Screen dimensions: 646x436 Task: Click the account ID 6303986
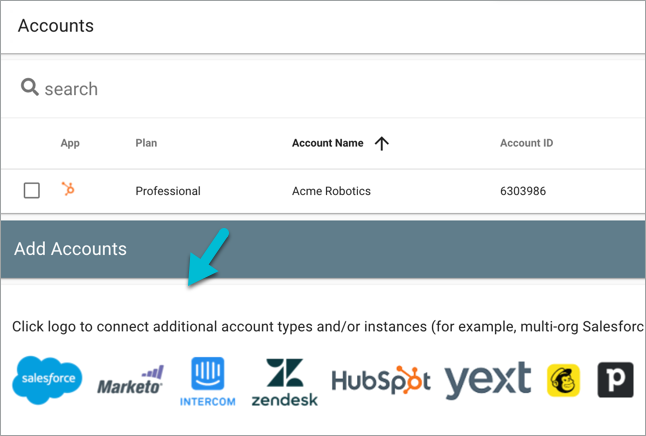523,191
